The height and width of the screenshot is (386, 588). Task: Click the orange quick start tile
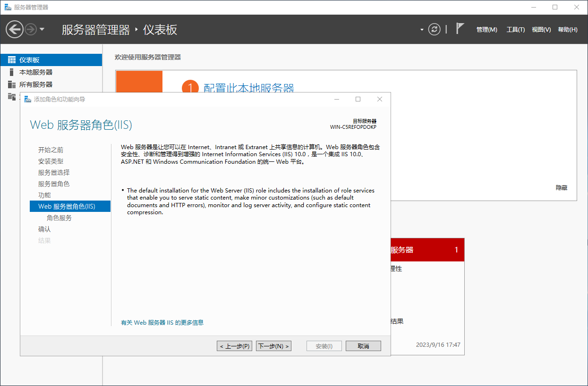click(x=139, y=82)
